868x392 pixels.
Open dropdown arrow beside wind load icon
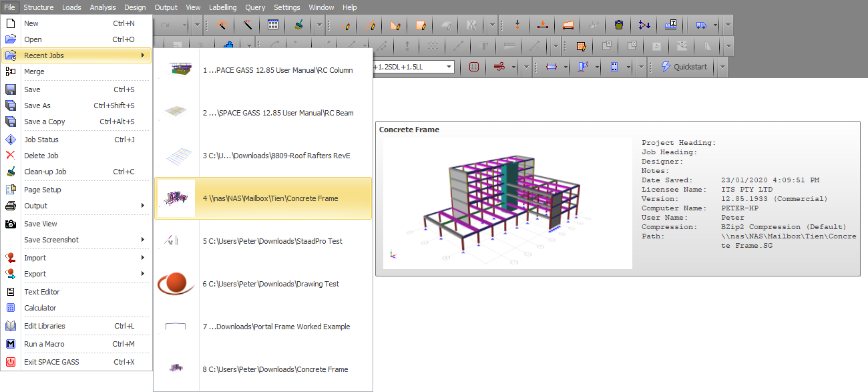click(x=514, y=67)
